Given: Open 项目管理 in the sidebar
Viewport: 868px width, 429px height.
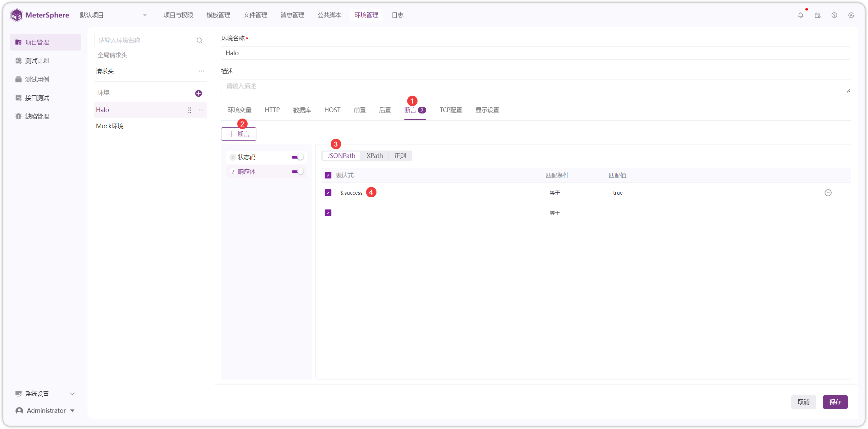Looking at the screenshot, I should point(45,42).
